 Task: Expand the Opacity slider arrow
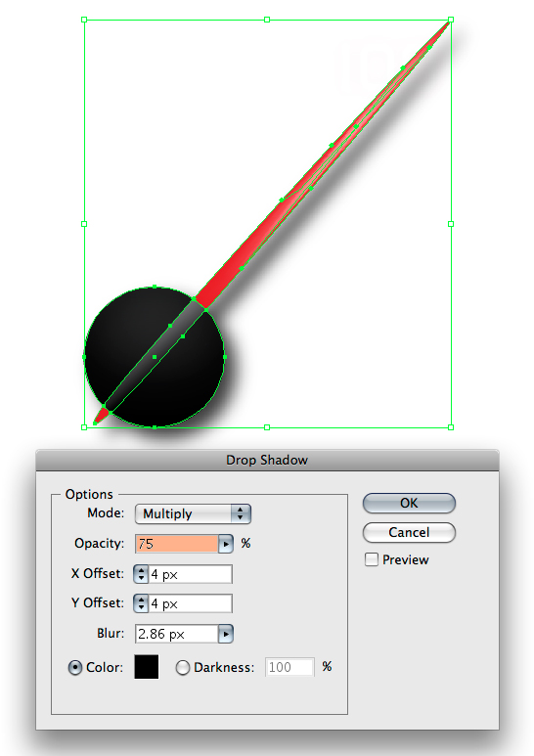[226, 544]
